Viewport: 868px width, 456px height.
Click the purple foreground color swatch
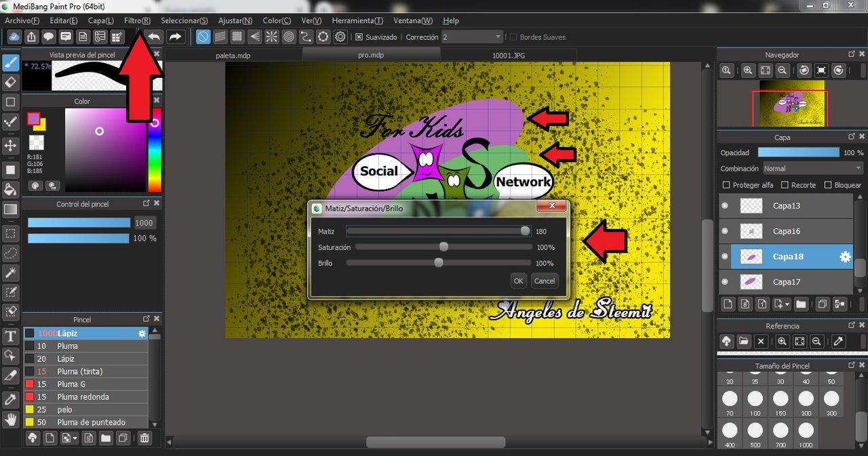[x=33, y=119]
